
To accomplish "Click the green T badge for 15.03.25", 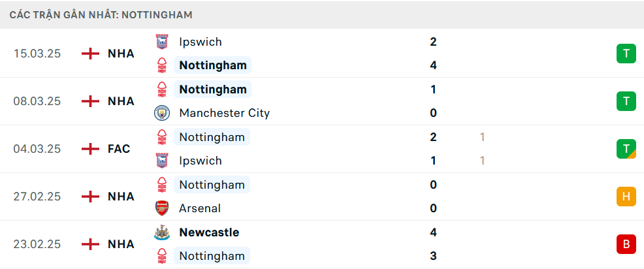I will [626, 54].
